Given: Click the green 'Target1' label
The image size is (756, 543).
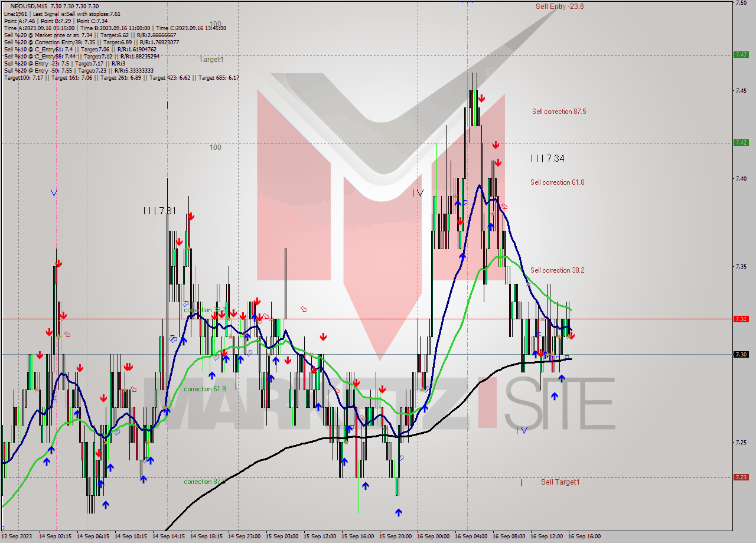Looking at the screenshot, I should [211, 60].
